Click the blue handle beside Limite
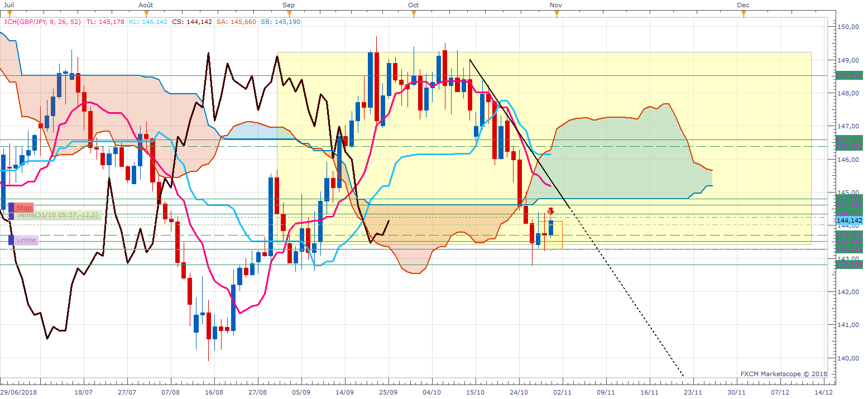The width and height of the screenshot is (868, 399). (11, 240)
